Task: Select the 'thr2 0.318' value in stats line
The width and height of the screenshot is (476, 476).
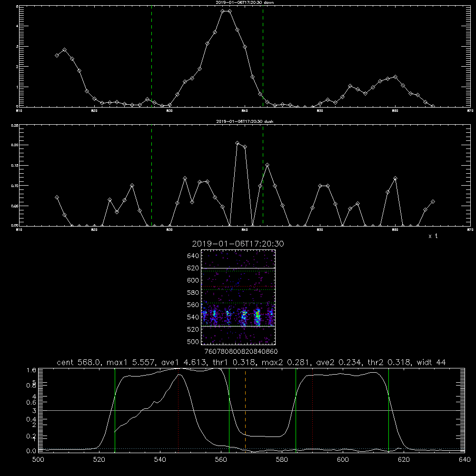Action: pos(389,362)
